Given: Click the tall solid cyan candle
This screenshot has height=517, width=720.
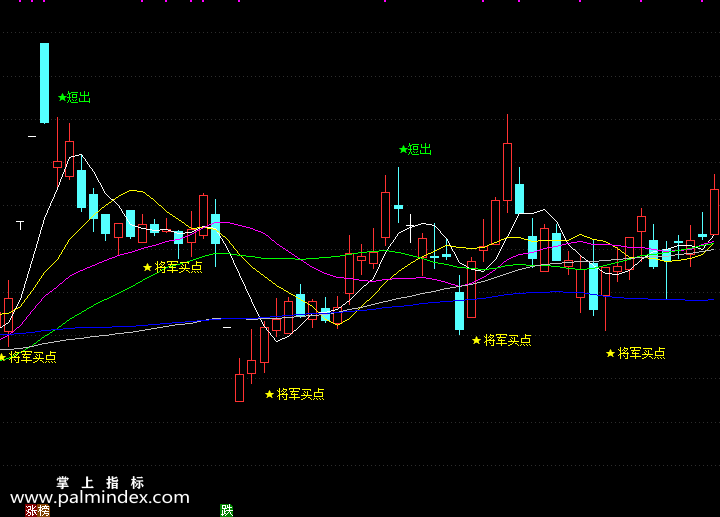Looking at the screenshot, I should 45,83.
